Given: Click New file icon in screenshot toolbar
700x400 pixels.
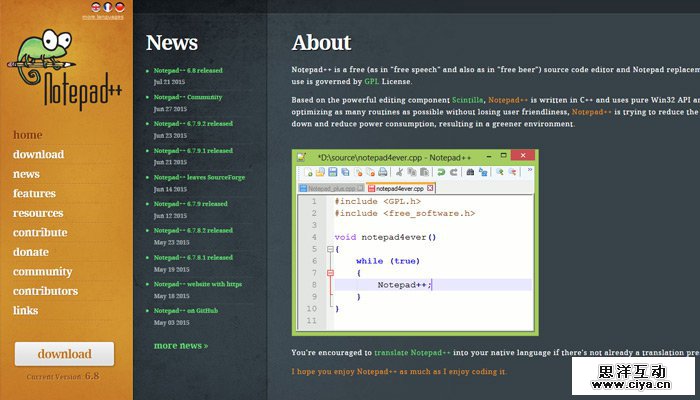Looking at the screenshot, I should pos(308,172).
